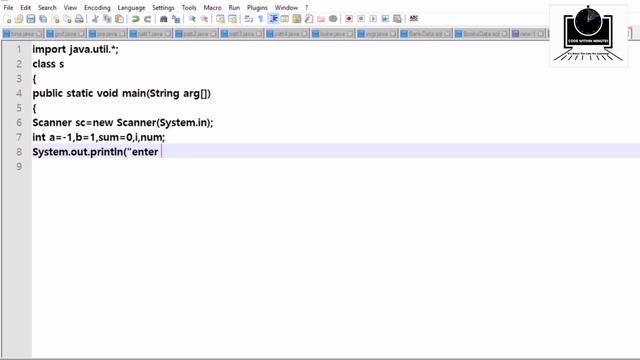Click the Copy toolbar icon

pos(107,19)
